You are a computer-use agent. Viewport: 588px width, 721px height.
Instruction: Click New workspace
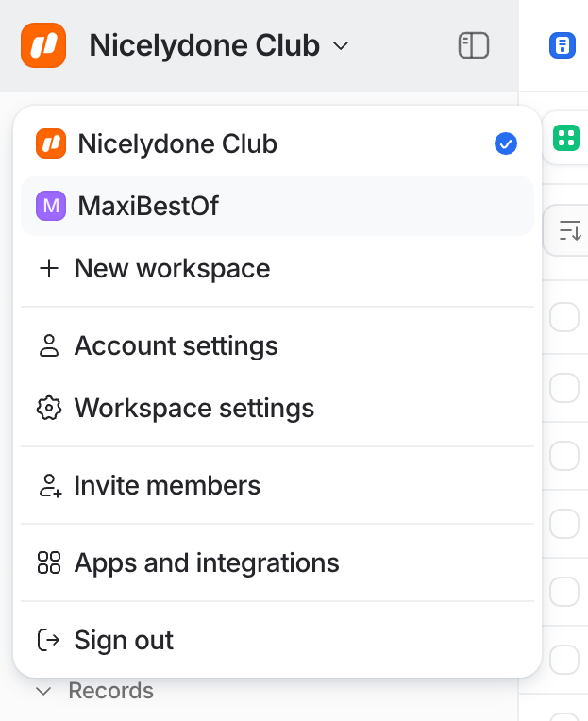tap(172, 269)
